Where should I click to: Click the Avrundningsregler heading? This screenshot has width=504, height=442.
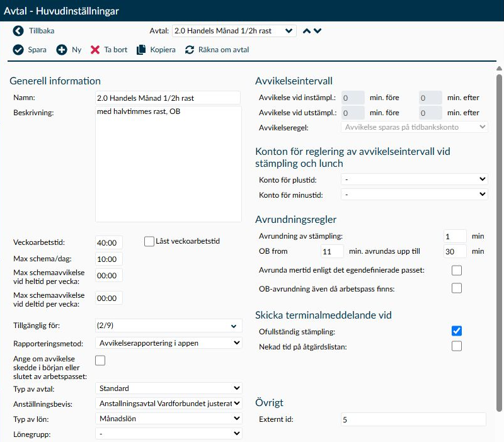[295, 219]
